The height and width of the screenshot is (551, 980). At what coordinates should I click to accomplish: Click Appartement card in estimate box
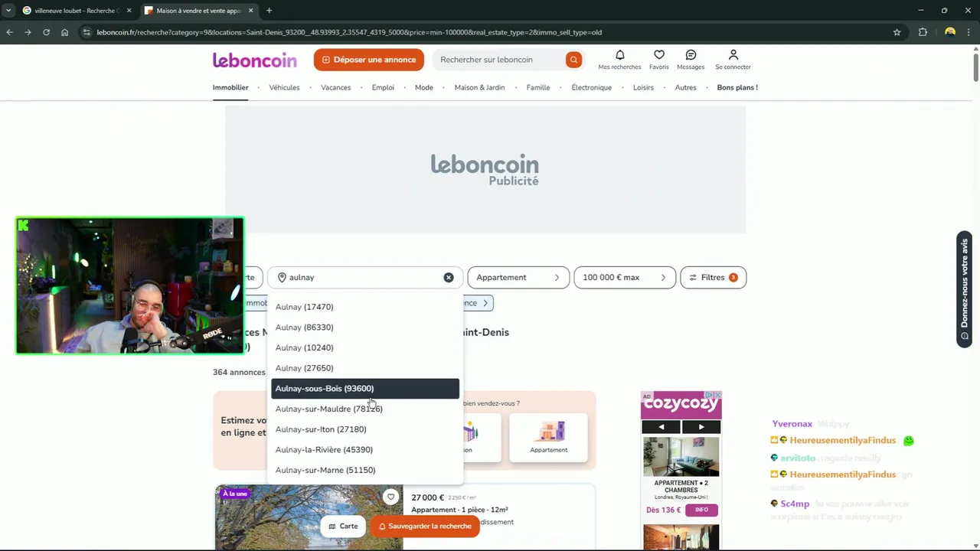coord(548,438)
